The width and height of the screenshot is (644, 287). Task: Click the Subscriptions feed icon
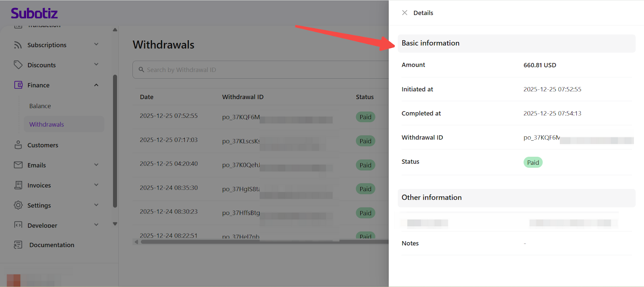[18, 45]
